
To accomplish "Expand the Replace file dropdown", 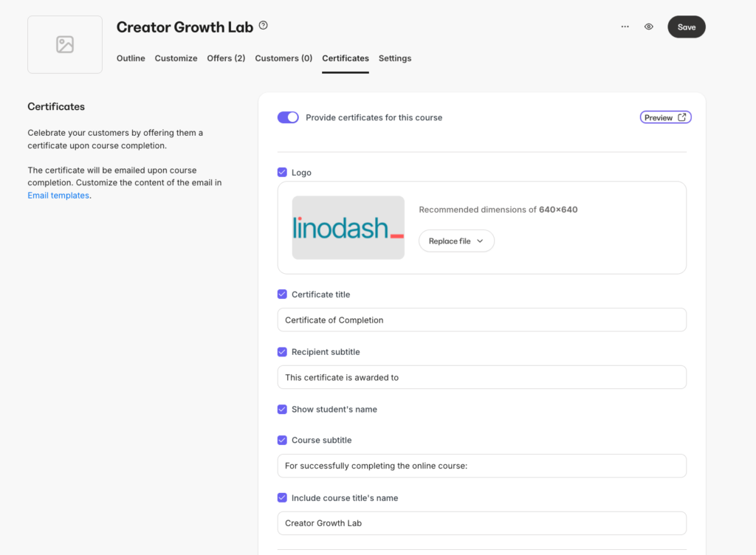I will click(456, 241).
